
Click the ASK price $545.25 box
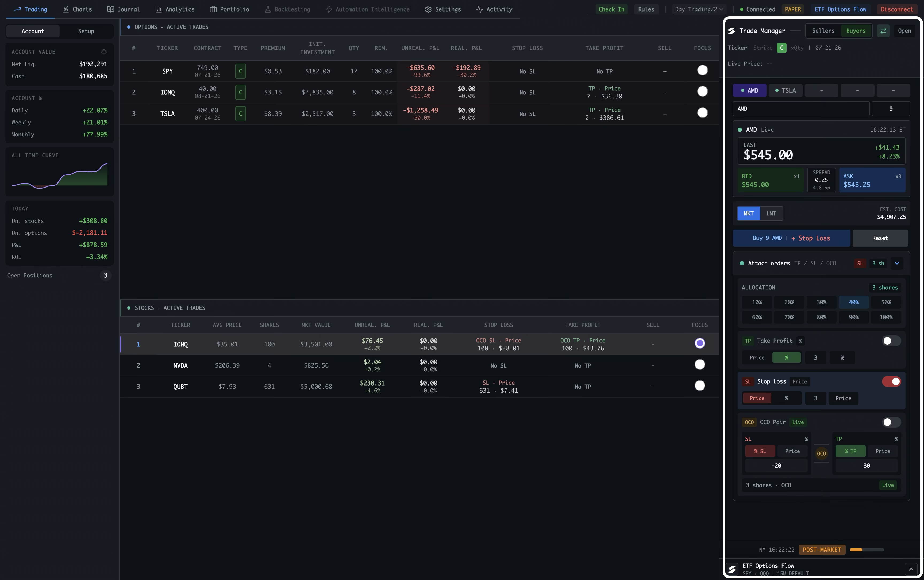872,180
